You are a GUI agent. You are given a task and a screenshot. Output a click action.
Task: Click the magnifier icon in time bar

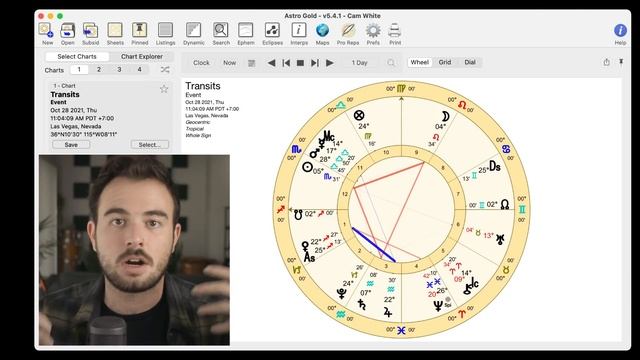391,63
